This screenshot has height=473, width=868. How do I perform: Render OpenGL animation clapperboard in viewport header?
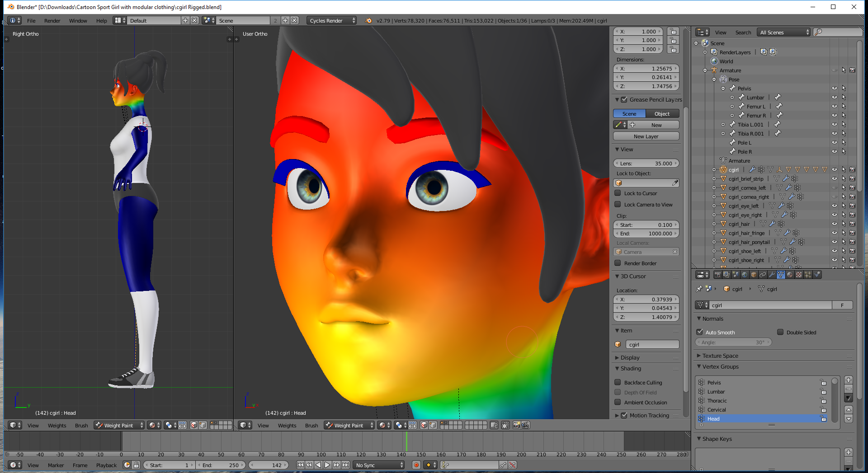(x=525, y=425)
